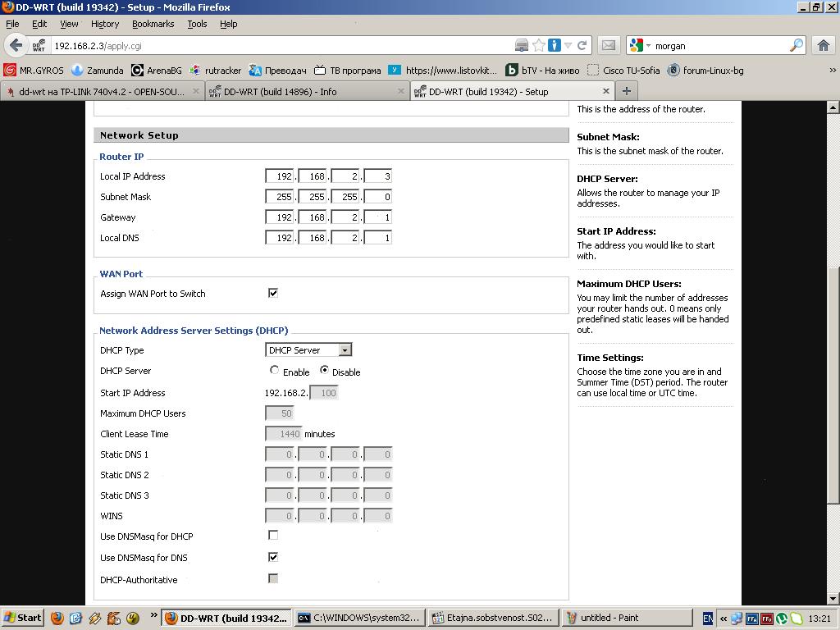The height and width of the screenshot is (630, 840).
Task: Launch Firefox from the quick launch bar
Action: click(x=57, y=619)
